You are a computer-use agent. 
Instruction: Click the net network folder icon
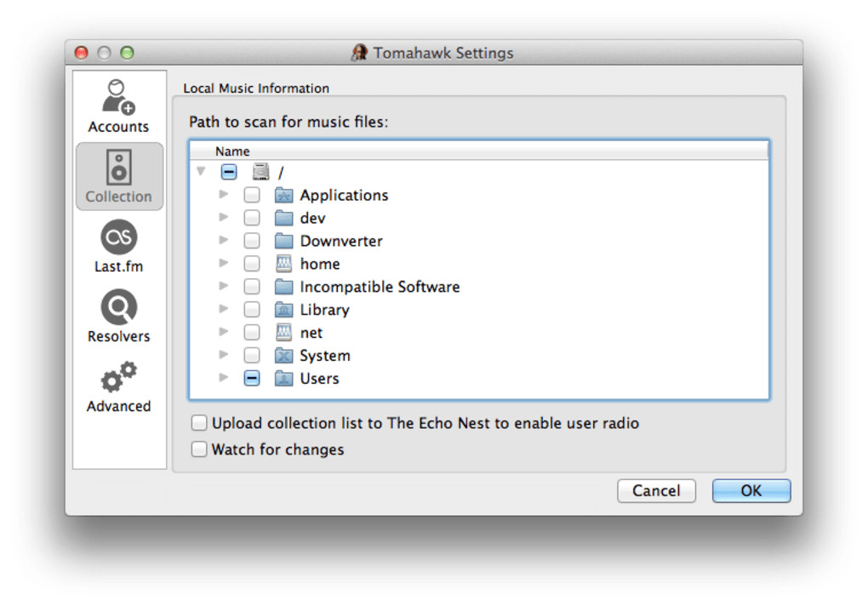click(284, 332)
